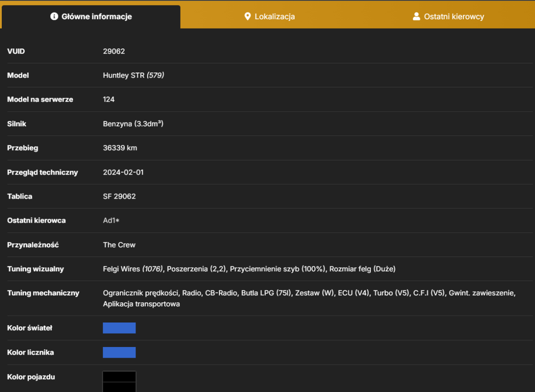Open last driver profile Ad1*

pyautogui.click(x=111, y=220)
